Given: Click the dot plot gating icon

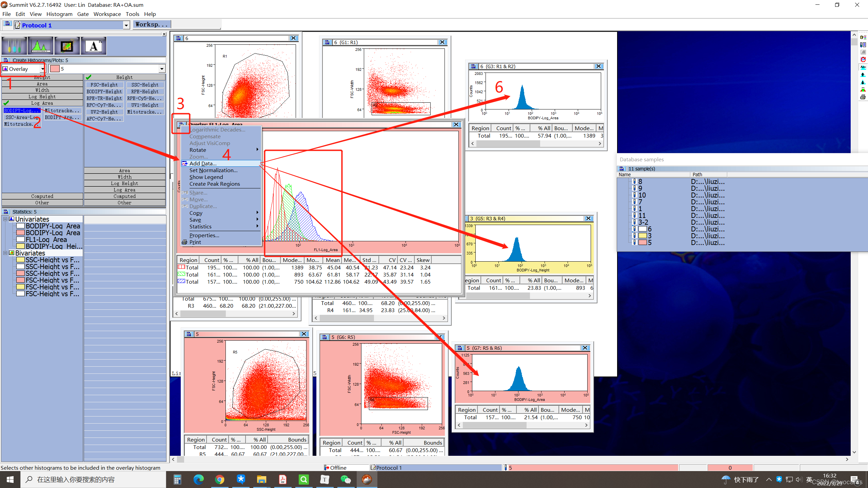Looking at the screenshot, I should coord(67,46).
